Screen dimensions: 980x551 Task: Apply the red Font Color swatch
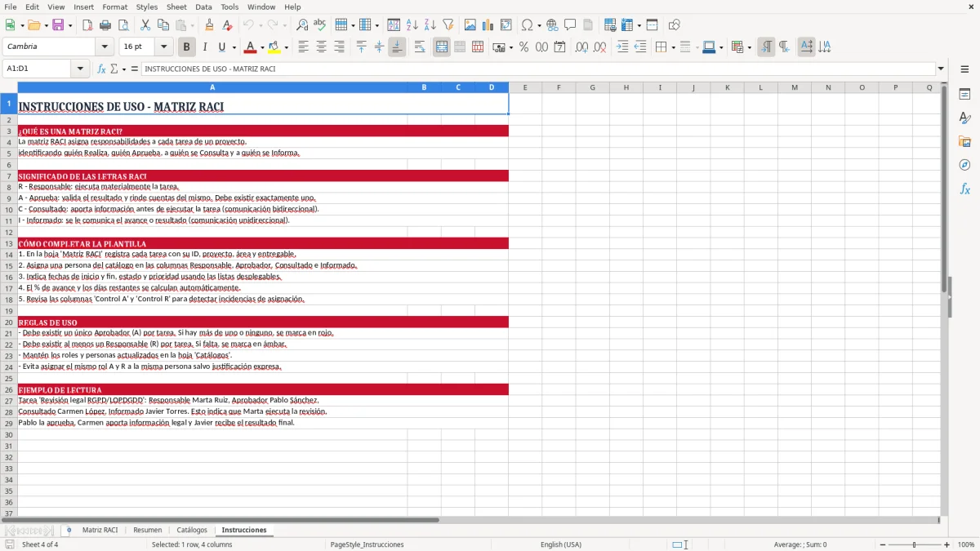[x=251, y=47]
